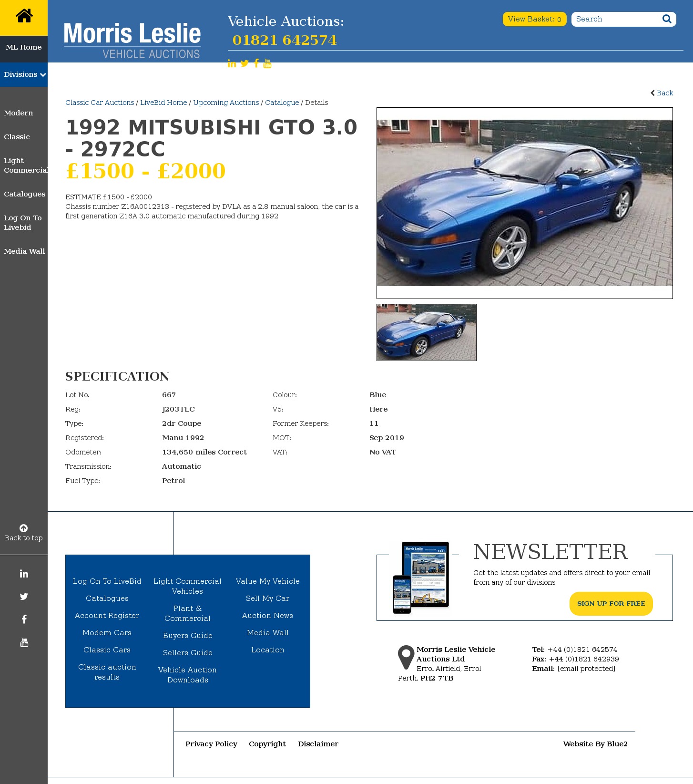Open Log On To Livebid in the sidebar
Viewport: 693px width, 784px height.
pos(23,223)
